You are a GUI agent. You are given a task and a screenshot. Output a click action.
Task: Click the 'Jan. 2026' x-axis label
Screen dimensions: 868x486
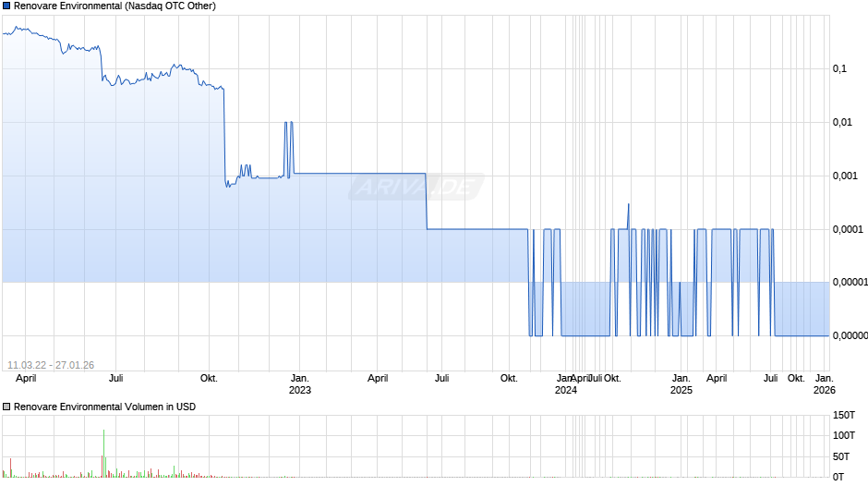tap(825, 384)
